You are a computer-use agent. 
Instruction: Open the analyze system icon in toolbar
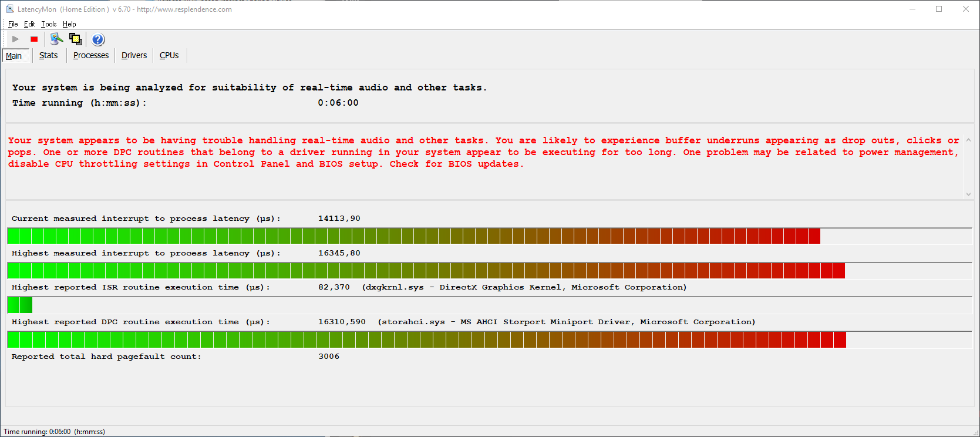(x=56, y=39)
